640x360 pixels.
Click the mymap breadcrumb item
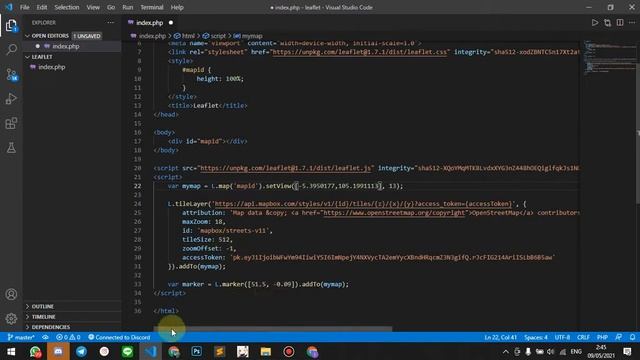click(248, 36)
